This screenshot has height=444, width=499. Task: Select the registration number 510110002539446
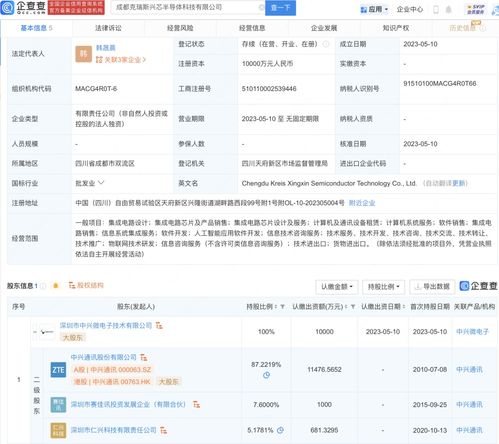[269, 89]
